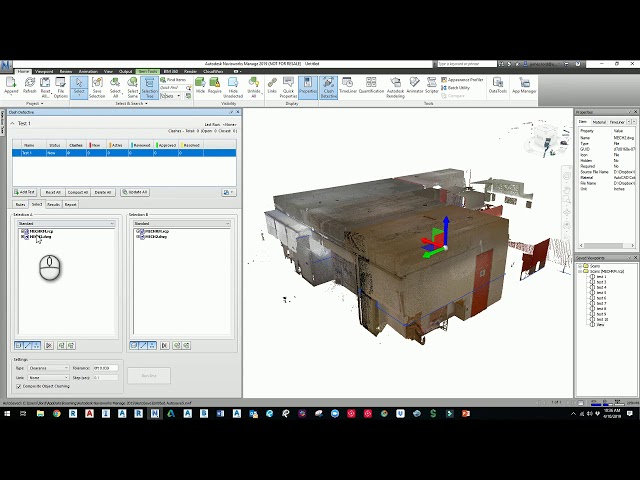Open the TimeLiner tool
The image size is (640, 480).
point(348,86)
